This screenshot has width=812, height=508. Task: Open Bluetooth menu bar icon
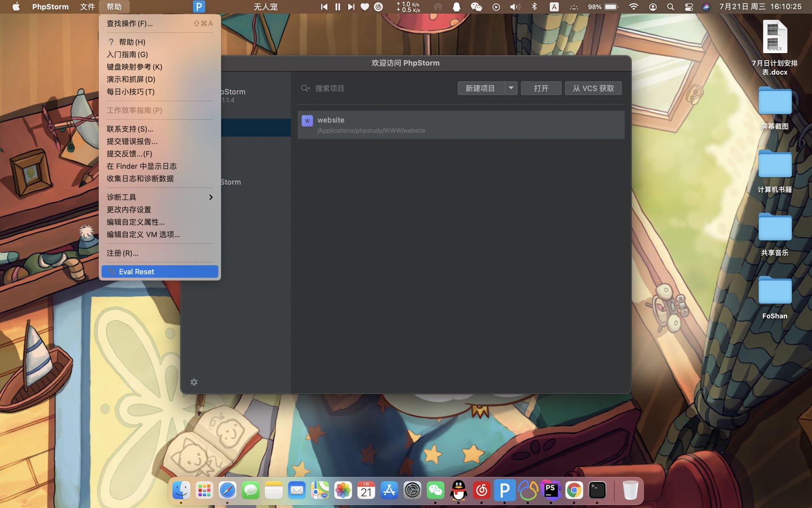pos(534,7)
